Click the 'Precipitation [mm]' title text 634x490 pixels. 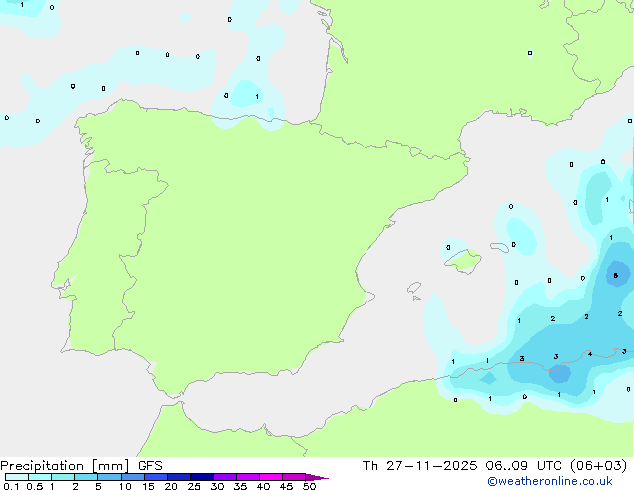click(x=65, y=466)
